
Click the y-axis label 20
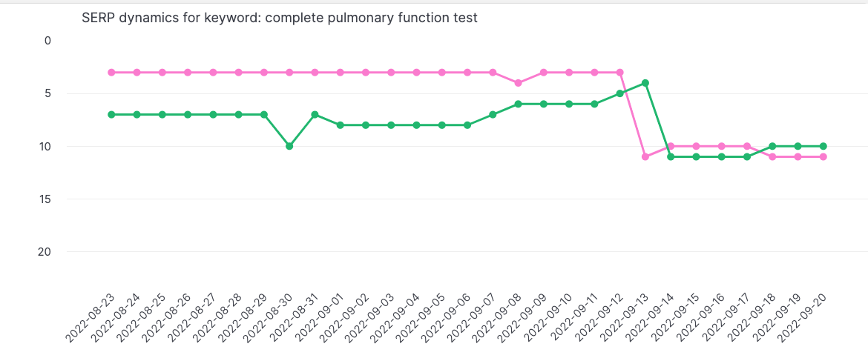click(45, 252)
